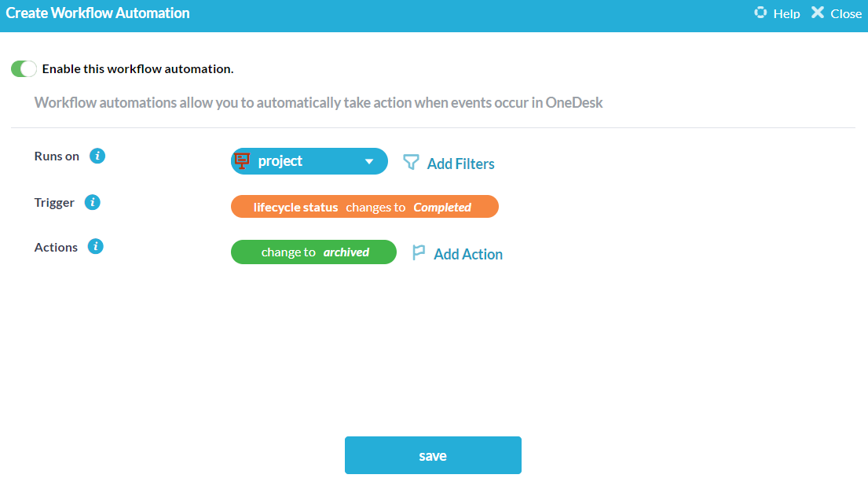The height and width of the screenshot is (493, 868).
Task: Open the Add Filters link
Action: coord(460,164)
